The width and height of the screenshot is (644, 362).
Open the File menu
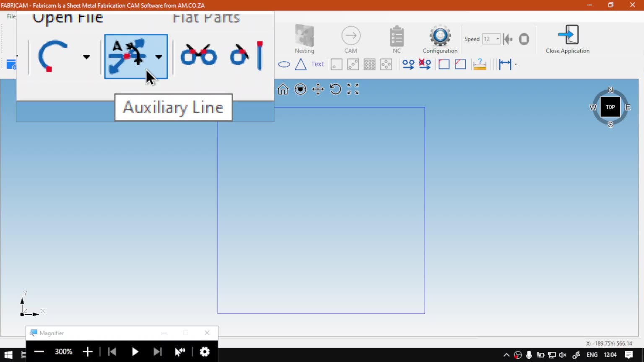11,16
